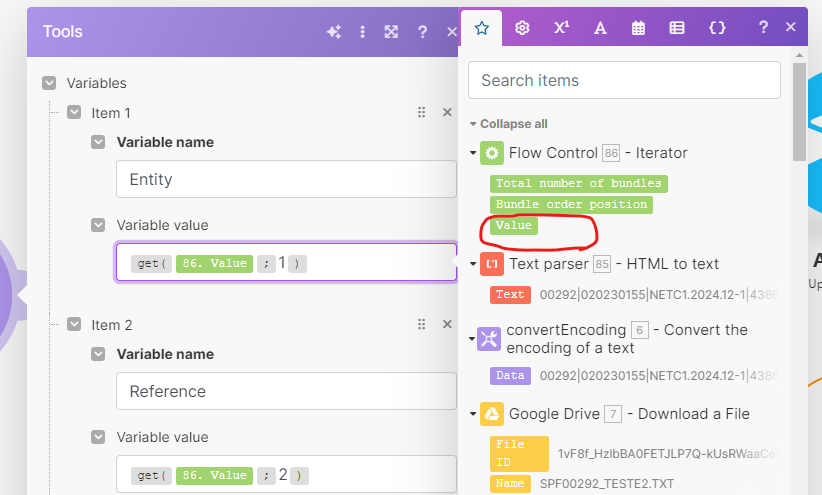Open the text and binary functions tab

[x=600, y=28]
